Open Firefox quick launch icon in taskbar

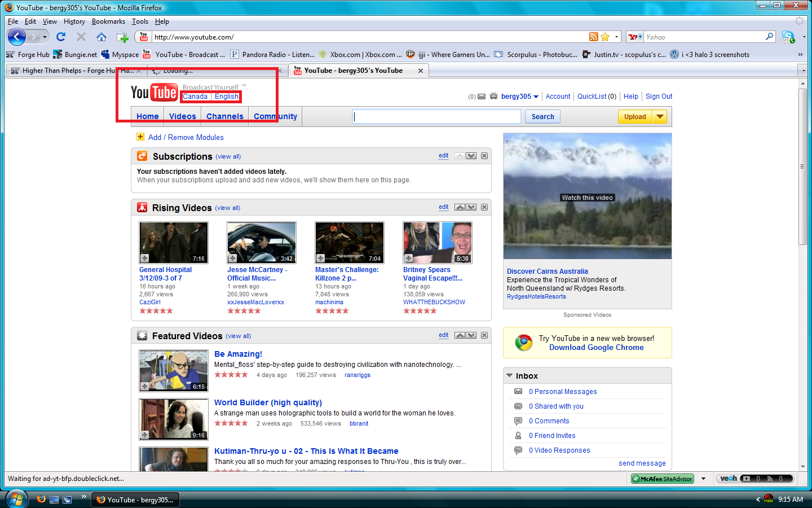click(41, 500)
